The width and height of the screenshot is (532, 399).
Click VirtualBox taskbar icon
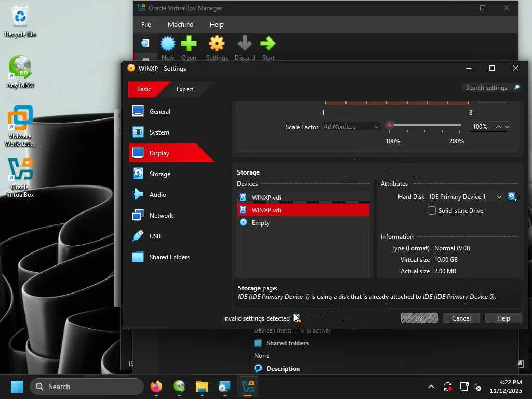(248, 387)
